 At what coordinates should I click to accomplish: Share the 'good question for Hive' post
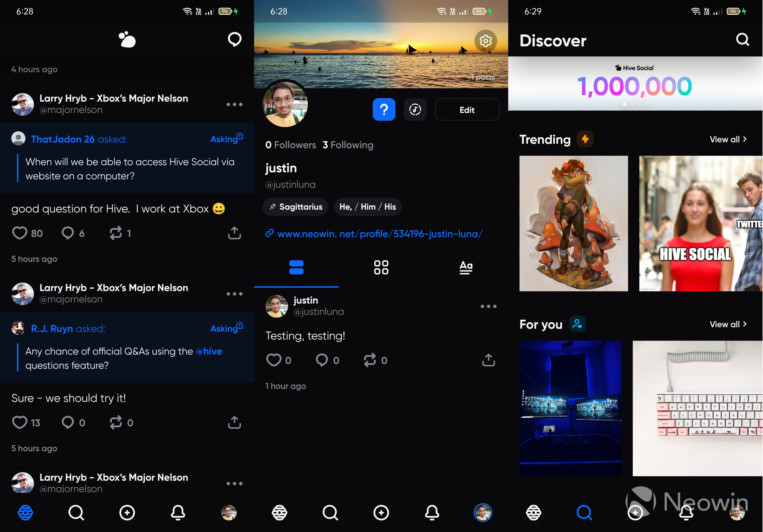[234, 233]
